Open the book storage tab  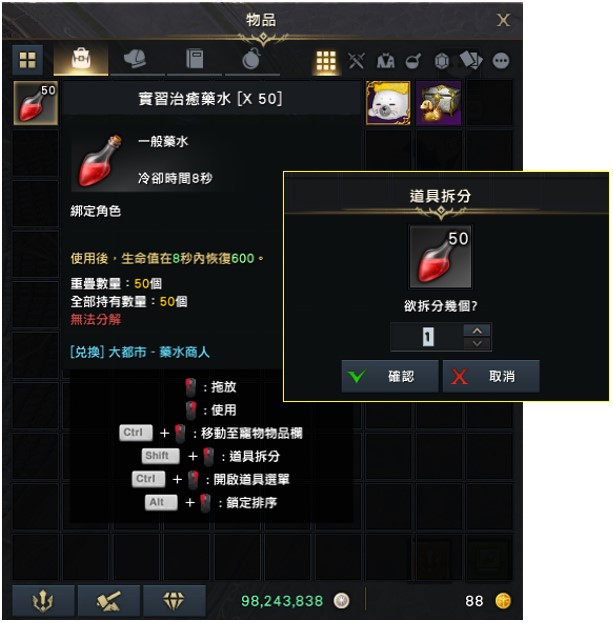(x=195, y=60)
